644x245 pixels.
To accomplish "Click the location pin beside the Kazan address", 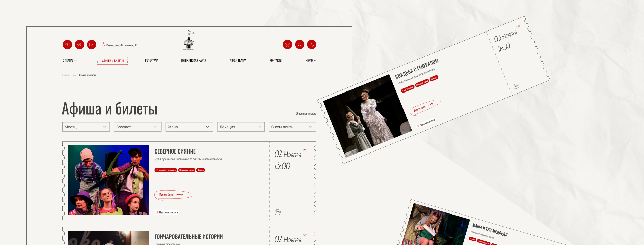I will [103, 45].
